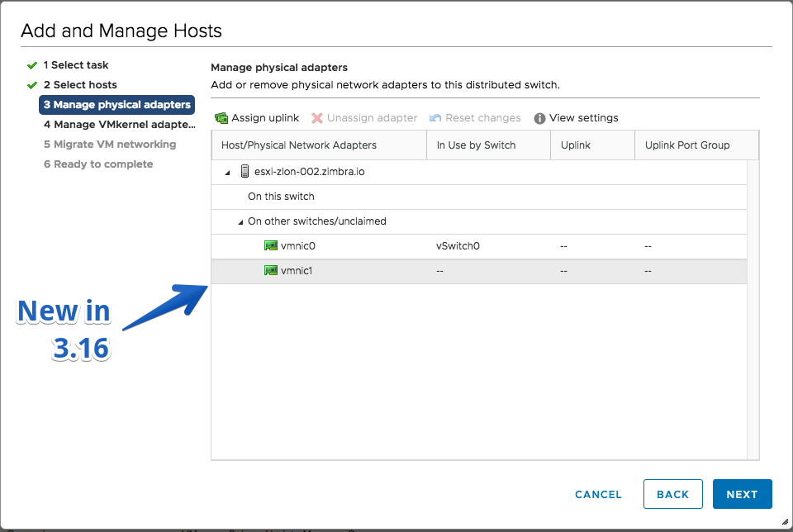Collapse On other switches/unclaimed group

click(240, 222)
